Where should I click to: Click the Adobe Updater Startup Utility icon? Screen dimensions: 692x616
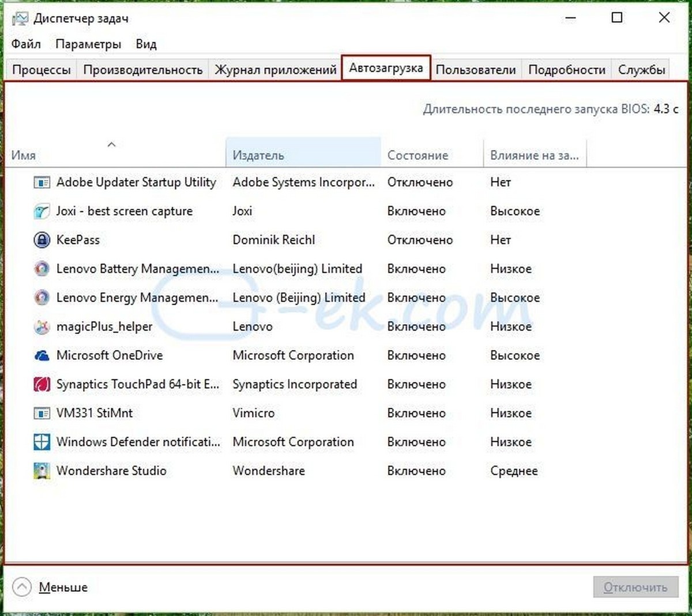coord(42,183)
